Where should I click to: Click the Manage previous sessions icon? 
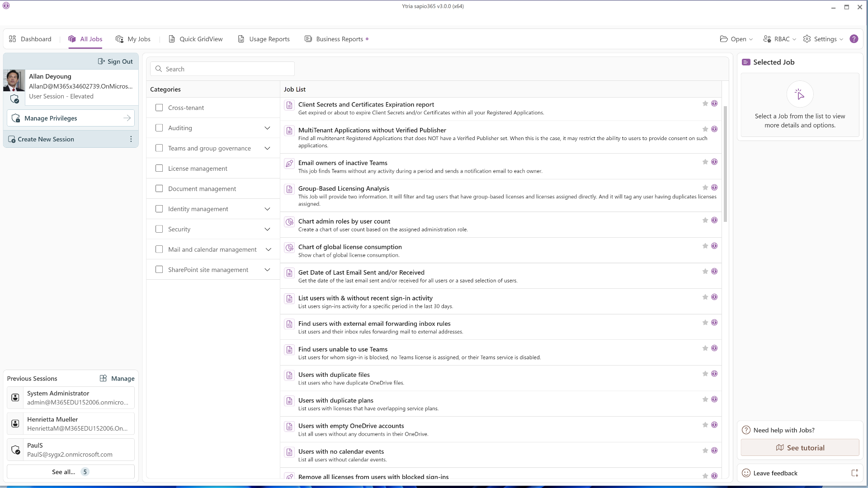tap(104, 378)
